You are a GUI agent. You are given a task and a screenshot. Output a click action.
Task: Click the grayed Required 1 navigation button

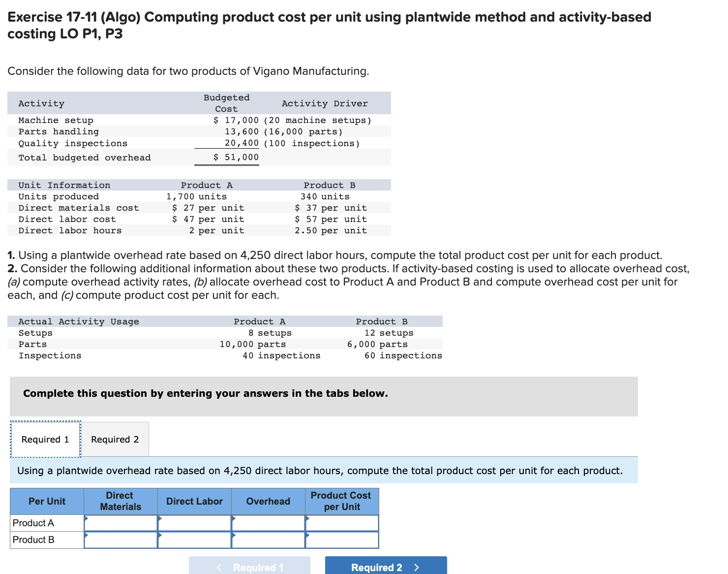pyautogui.click(x=250, y=567)
